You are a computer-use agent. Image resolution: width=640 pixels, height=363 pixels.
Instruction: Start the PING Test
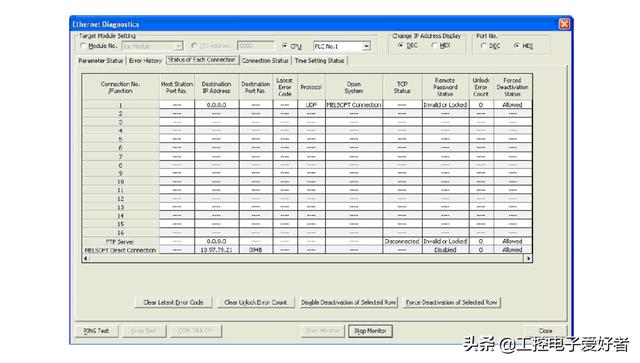(x=96, y=331)
